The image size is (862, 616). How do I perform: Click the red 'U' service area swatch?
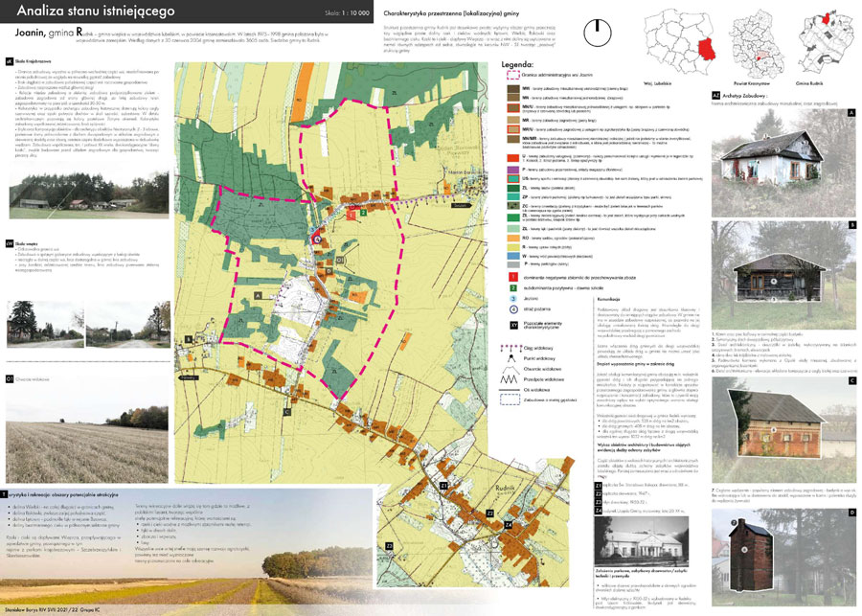click(x=512, y=157)
